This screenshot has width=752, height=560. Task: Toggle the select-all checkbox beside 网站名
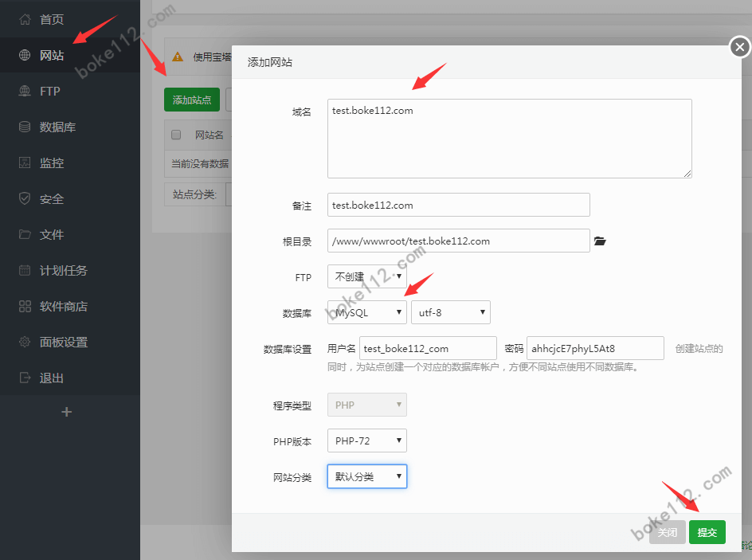pos(176,135)
